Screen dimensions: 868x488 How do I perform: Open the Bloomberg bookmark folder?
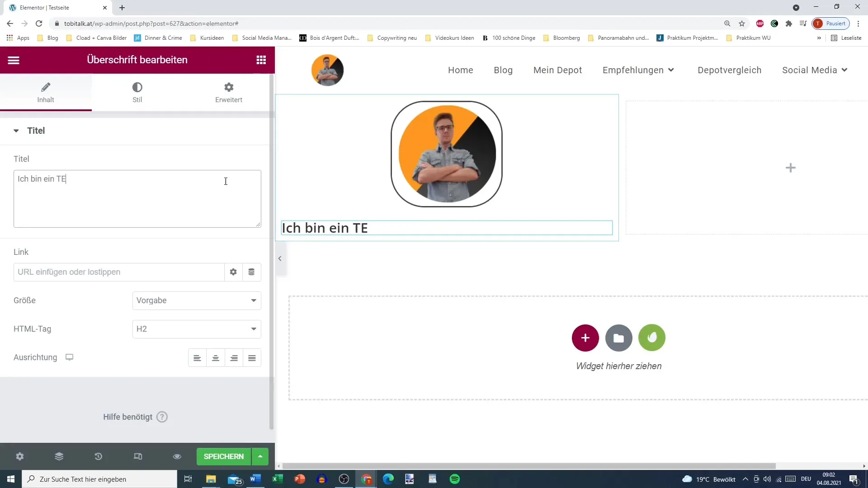point(561,38)
